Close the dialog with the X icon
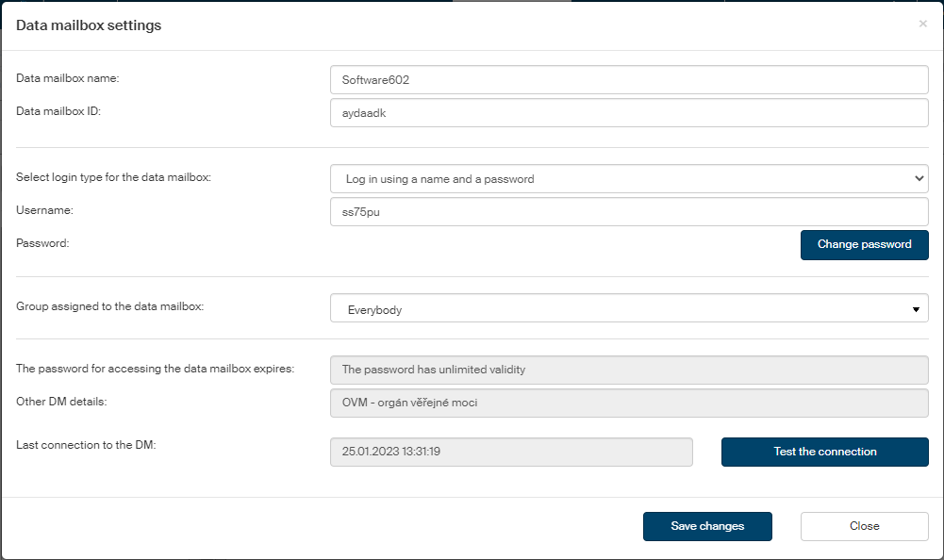944x560 pixels. [922, 24]
